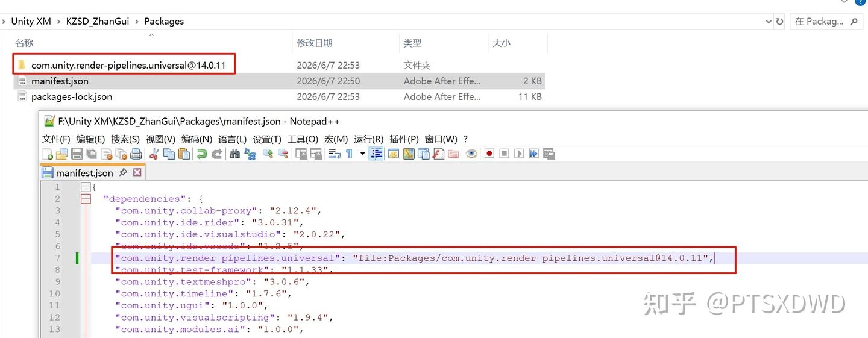The width and height of the screenshot is (868, 338).
Task: Go to KZSD_ZhanGui breadcrumb
Action: [98, 21]
